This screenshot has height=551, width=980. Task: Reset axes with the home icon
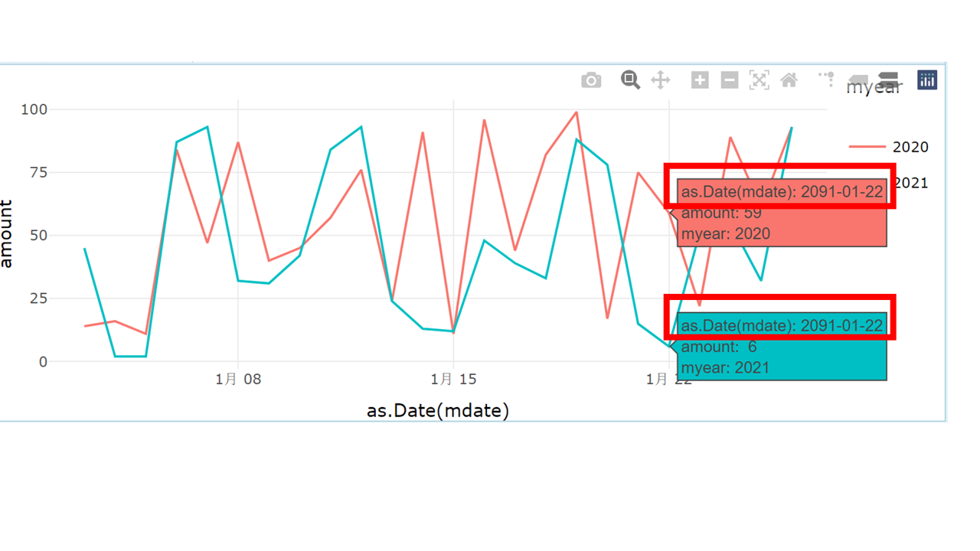coord(789,80)
